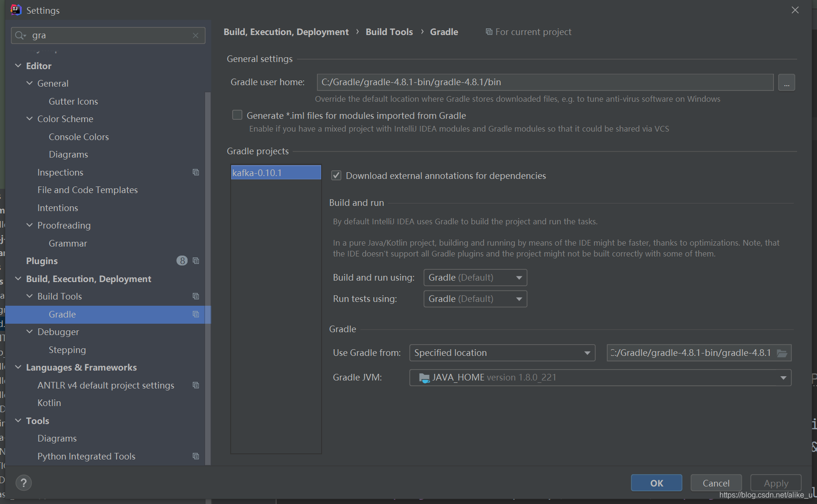Click the Cancel button
Viewport: 817px width, 504px height.
pos(716,483)
